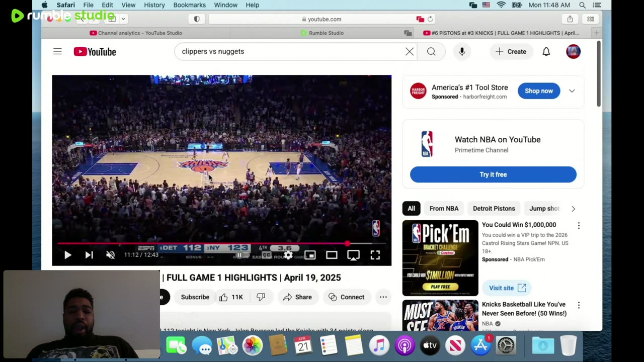The image size is (644, 362).
Task: Toggle closed captions in the player
Action: click(266, 255)
